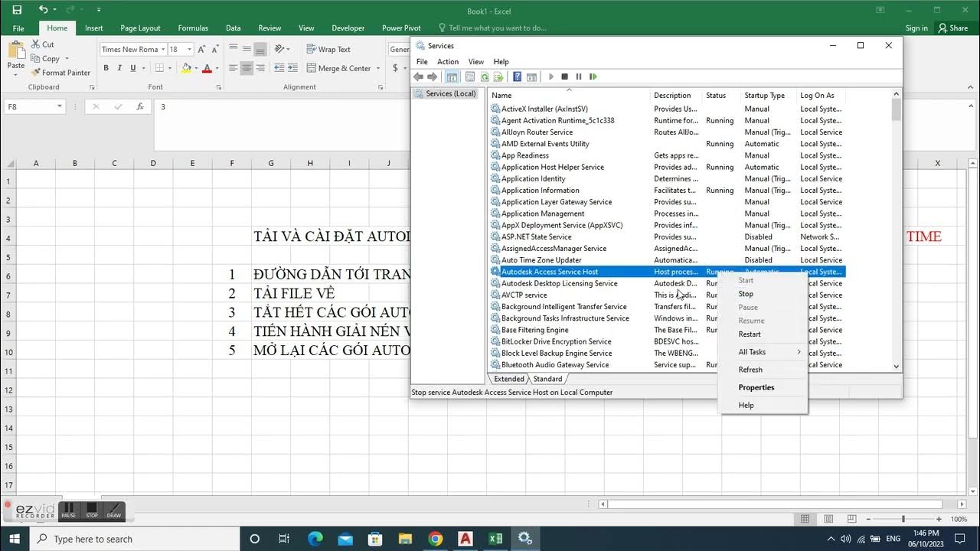Click Increase Font Size icon in Excel
This screenshot has width=980, height=551.
coord(202,49)
